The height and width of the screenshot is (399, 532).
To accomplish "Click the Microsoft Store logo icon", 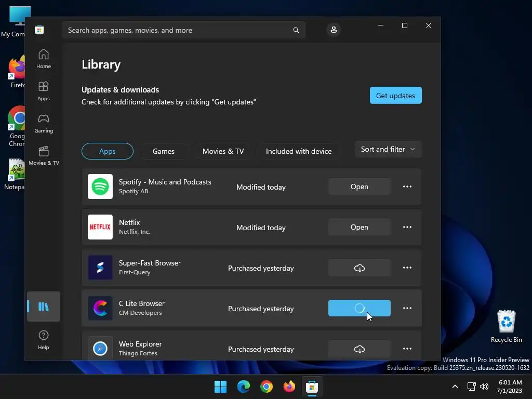I will [39, 30].
